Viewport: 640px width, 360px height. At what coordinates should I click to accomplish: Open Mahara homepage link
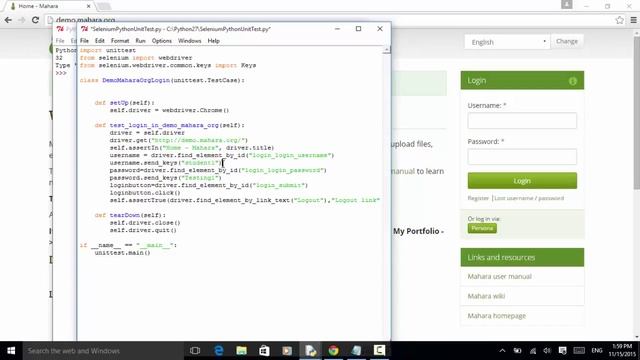click(x=496, y=316)
